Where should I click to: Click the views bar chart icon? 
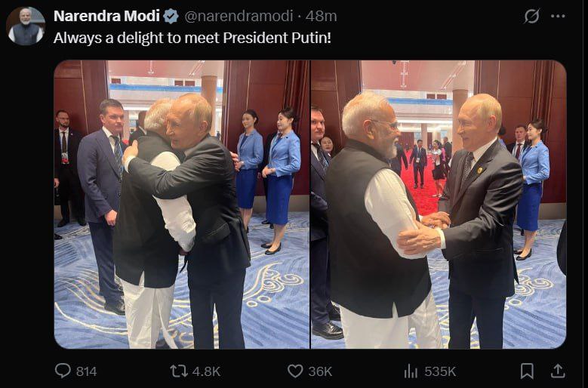tap(411, 371)
